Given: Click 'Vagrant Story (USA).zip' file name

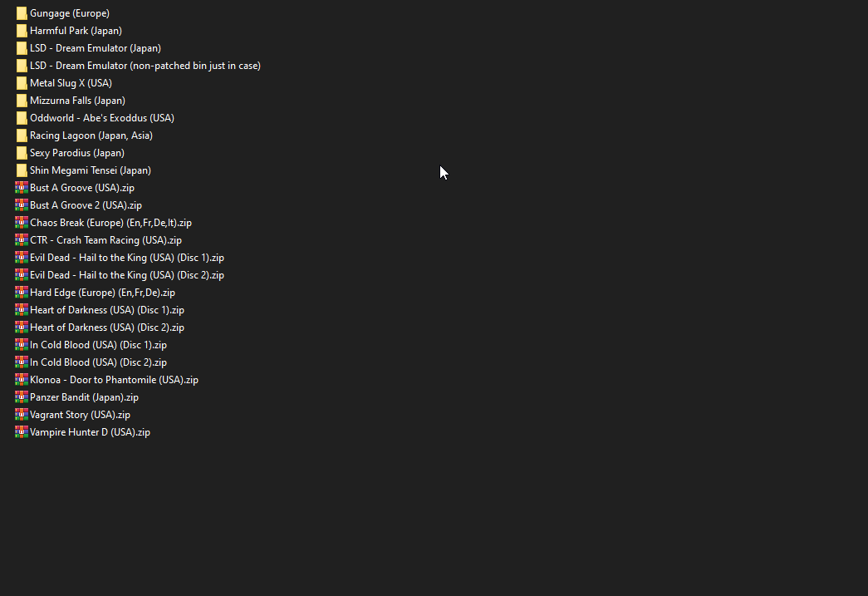Looking at the screenshot, I should click(x=81, y=414).
